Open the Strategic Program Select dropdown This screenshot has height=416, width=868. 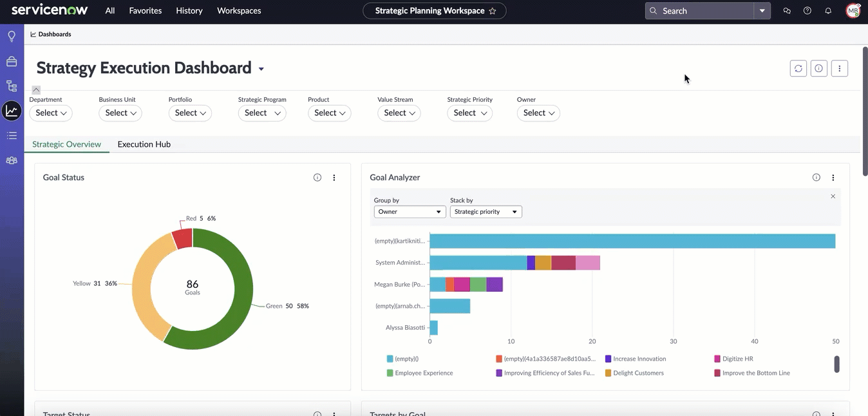coord(262,113)
